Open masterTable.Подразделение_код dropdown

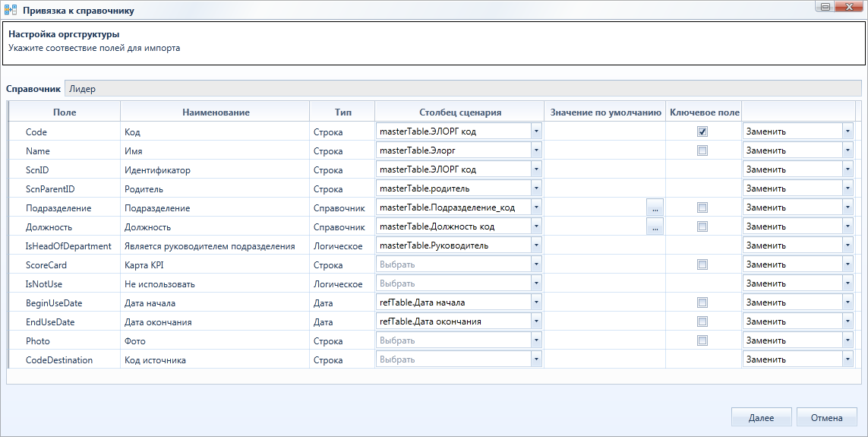coord(536,207)
